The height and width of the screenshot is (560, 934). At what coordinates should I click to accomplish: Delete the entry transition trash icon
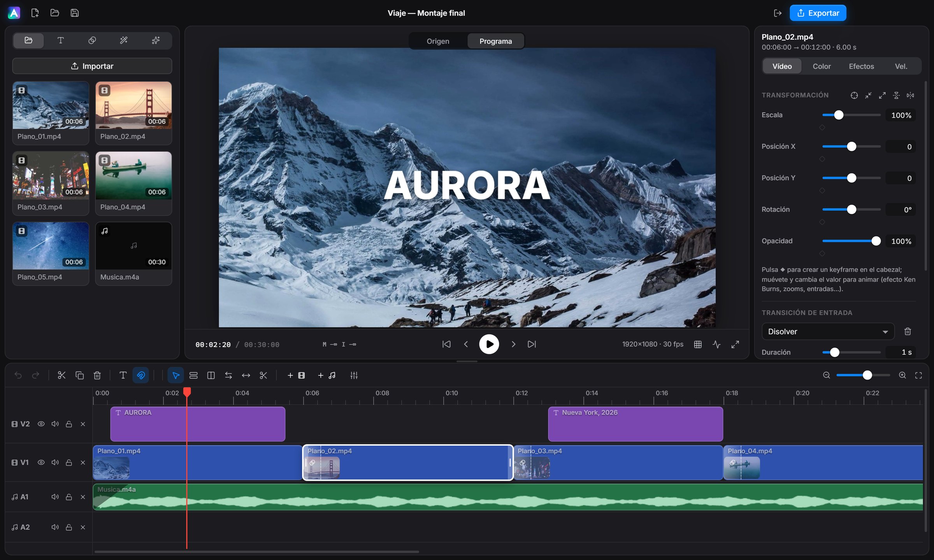(x=908, y=331)
